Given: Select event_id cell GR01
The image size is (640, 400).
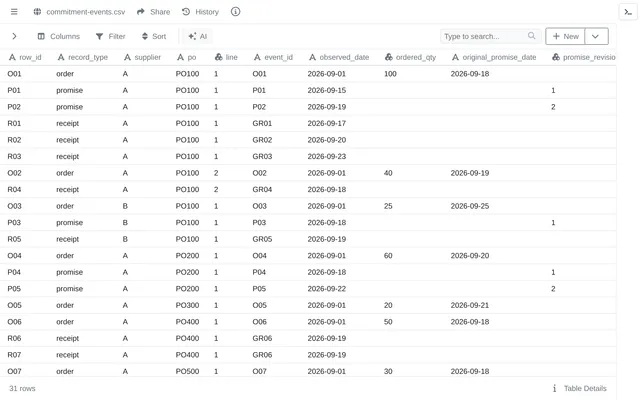Looking at the screenshot, I should click(x=262, y=123).
